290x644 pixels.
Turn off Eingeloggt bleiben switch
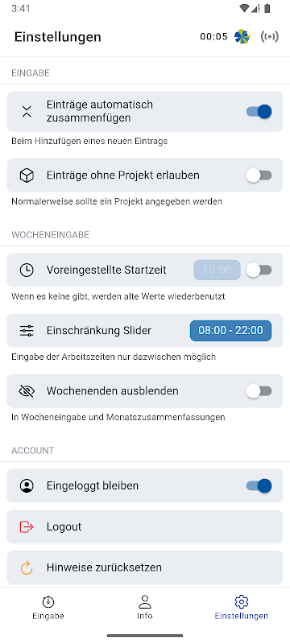(x=259, y=485)
